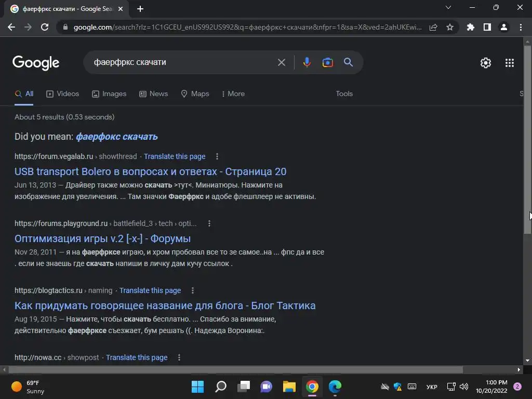Open the tab search dropdown chevron

(448, 7)
